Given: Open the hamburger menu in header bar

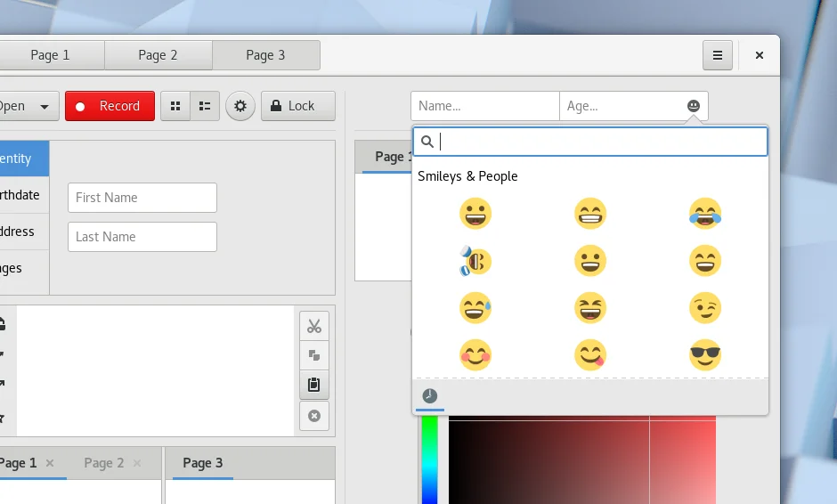Looking at the screenshot, I should (x=717, y=55).
